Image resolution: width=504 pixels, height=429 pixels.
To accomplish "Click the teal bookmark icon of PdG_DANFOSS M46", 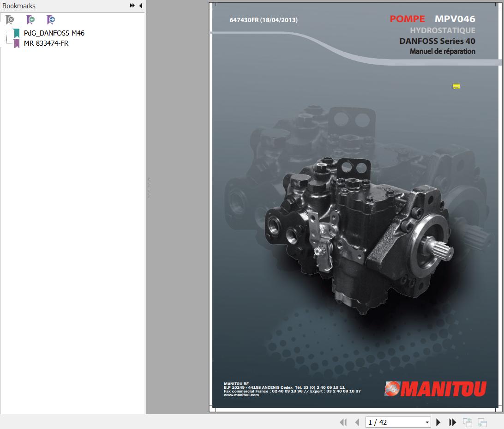I will coord(17,33).
